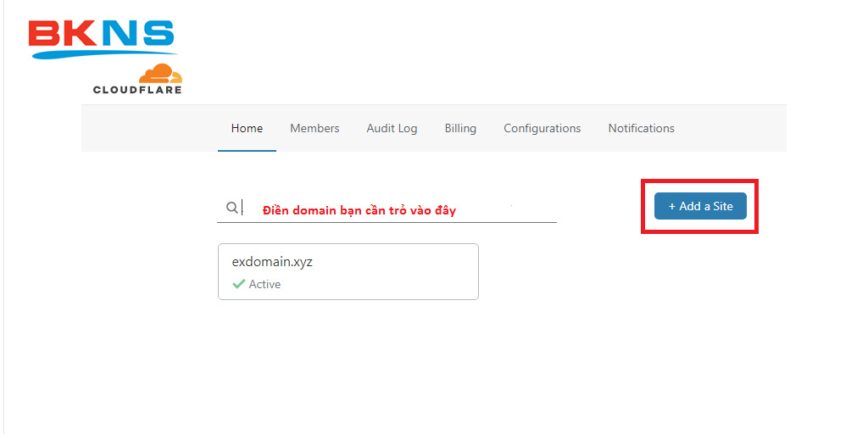Open the exdomain.xyz domain name link
Image resolution: width=868 pixels, height=434 pixels.
tap(272, 262)
